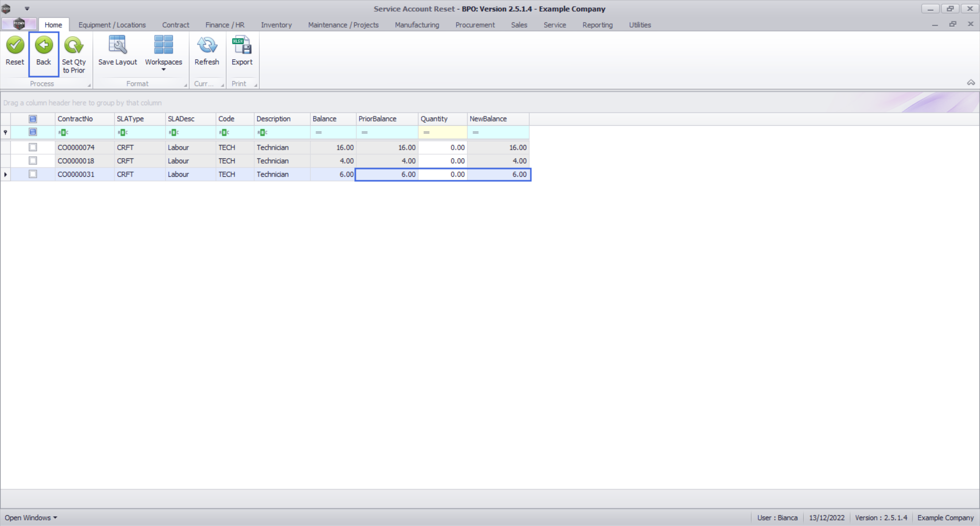
Task: Click the Code filter row field
Action: pos(235,132)
